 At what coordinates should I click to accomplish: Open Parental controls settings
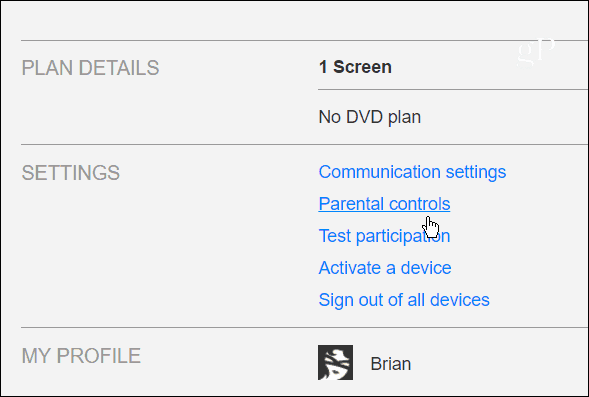pyautogui.click(x=384, y=204)
